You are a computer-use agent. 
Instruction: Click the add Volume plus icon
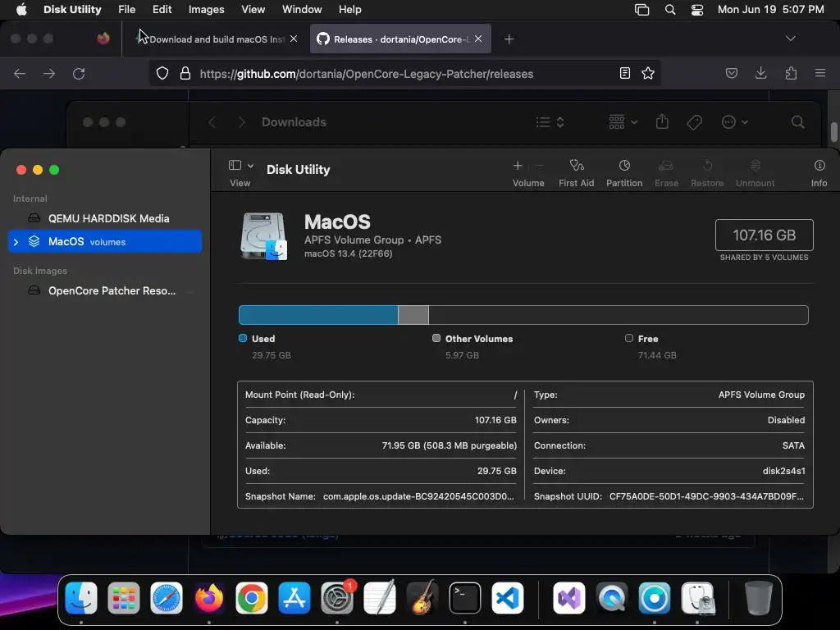518,166
